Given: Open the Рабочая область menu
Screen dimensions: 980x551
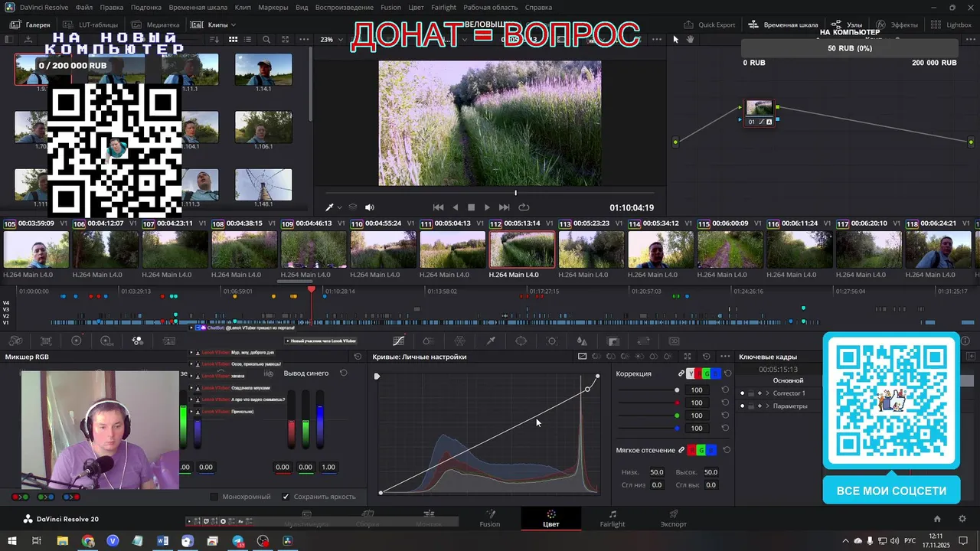Looking at the screenshot, I should [x=491, y=8].
